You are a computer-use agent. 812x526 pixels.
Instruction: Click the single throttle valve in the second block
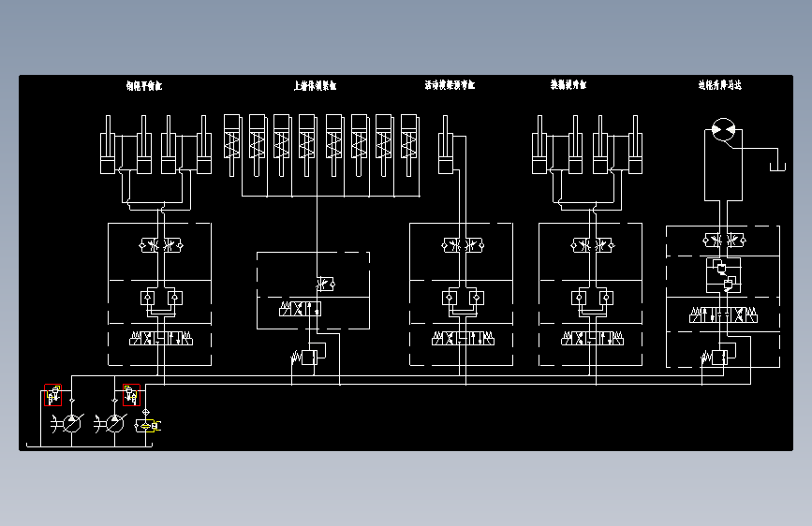click(x=326, y=285)
